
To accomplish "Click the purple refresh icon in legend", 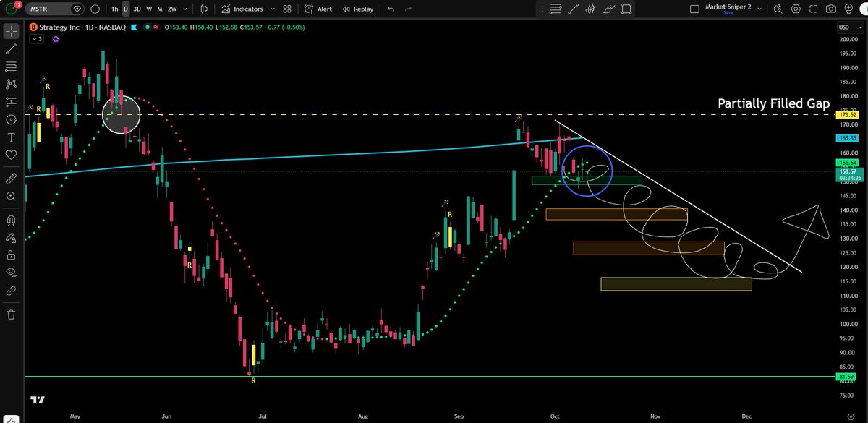I will click(x=55, y=39).
